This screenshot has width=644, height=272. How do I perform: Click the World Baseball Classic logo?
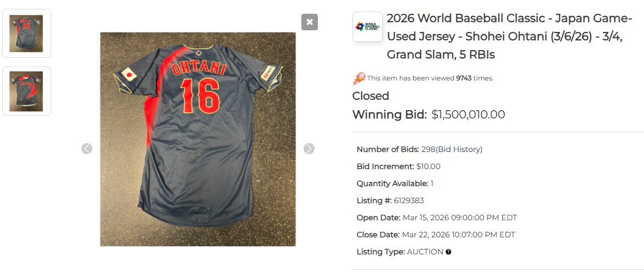pos(367,26)
